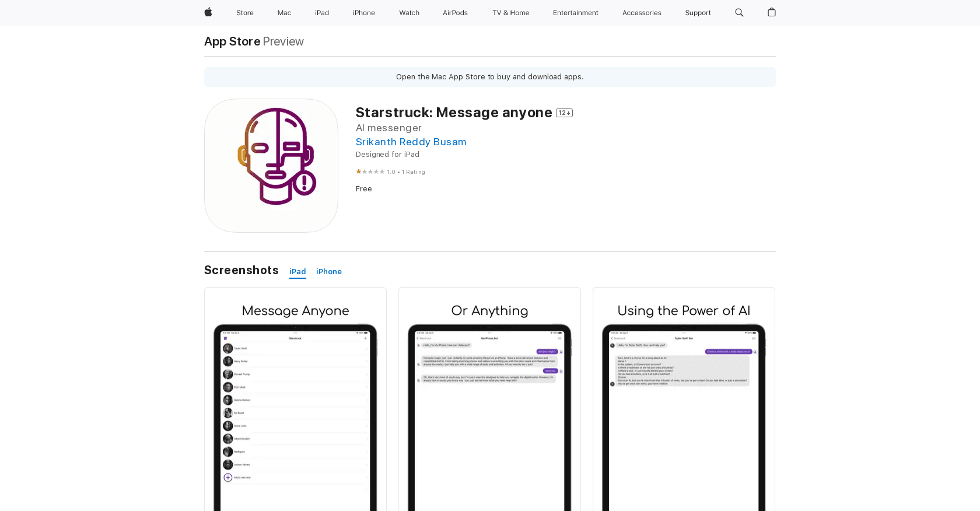Click the Apple logo in the navigation bar
Screen dimensions: 980x511
pos(208,12)
